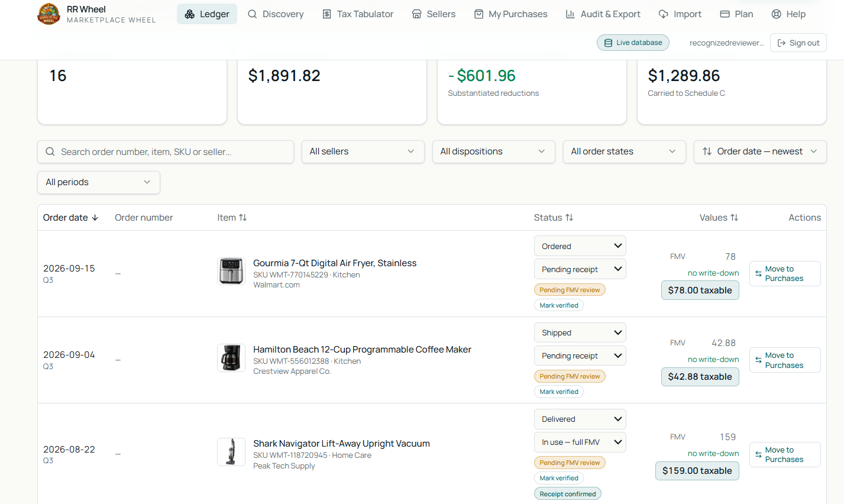Click Pending FMV review badge for Gourmia
The image size is (844, 504).
click(570, 290)
